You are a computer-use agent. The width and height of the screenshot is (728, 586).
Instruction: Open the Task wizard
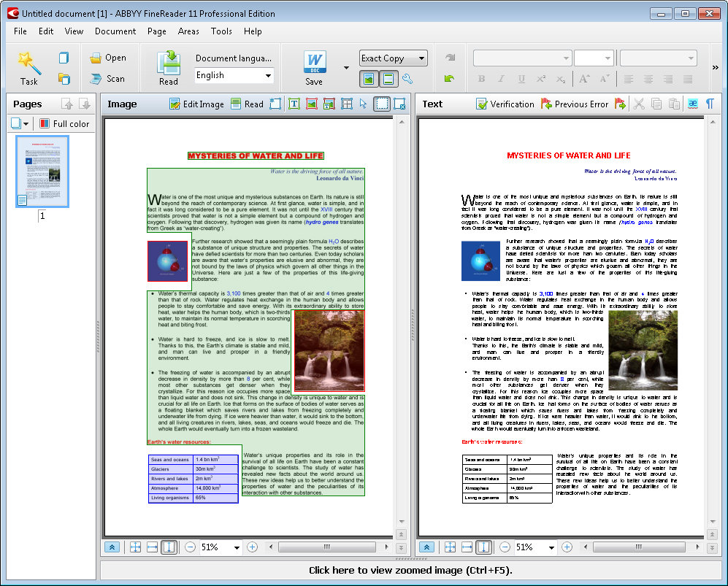tap(29, 68)
